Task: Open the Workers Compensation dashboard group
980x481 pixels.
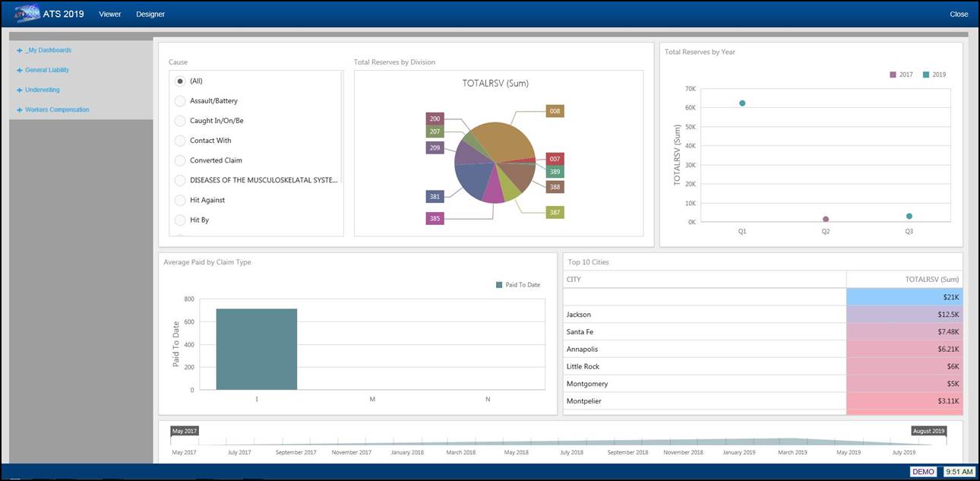Action: point(57,110)
